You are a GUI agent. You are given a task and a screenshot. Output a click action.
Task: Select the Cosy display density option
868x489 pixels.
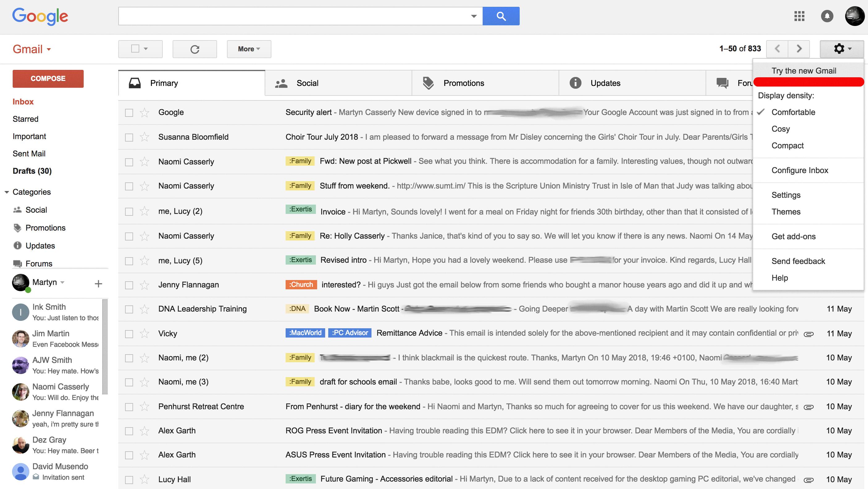click(x=781, y=129)
